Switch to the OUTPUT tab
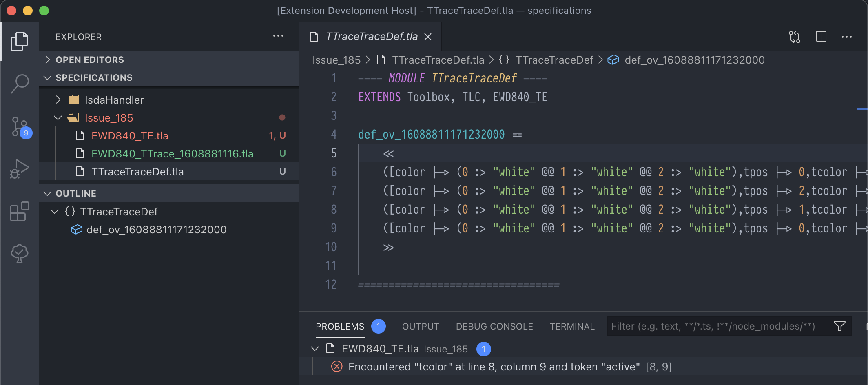 point(421,326)
